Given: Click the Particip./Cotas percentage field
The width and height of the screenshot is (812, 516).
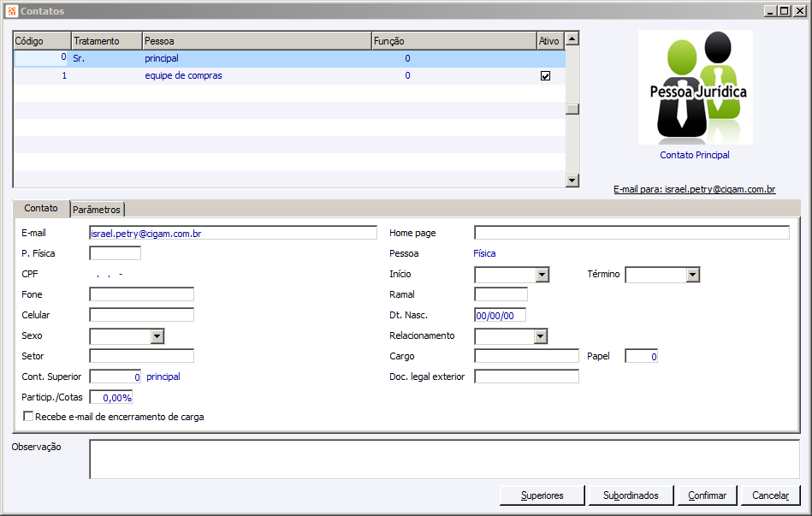Looking at the screenshot, I should pos(111,397).
